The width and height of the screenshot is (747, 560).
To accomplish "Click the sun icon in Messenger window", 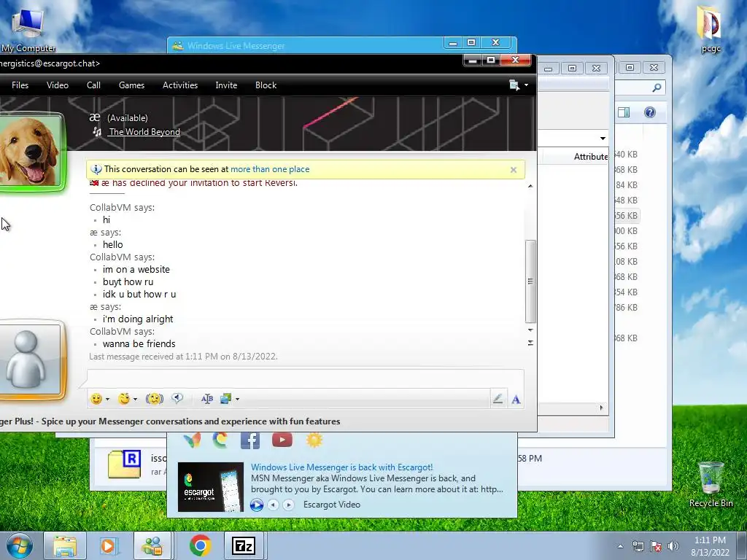I will 314,439.
